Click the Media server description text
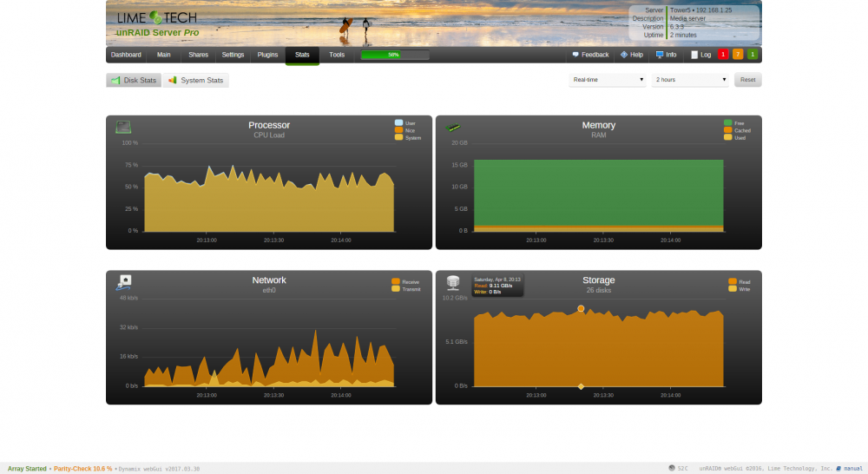 pos(687,18)
